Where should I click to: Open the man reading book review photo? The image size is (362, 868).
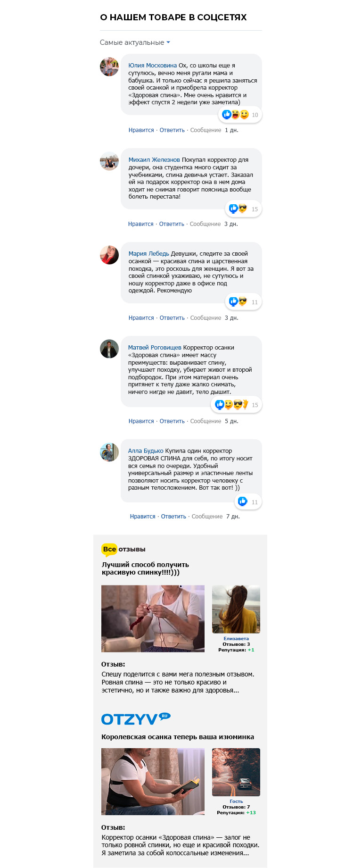(x=153, y=782)
